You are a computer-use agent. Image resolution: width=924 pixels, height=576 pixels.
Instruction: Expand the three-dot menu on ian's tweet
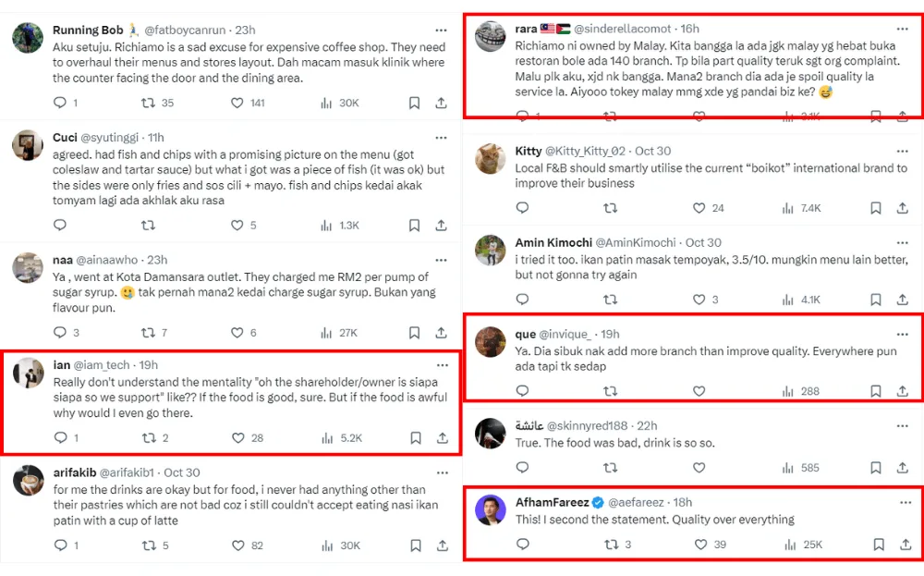pyautogui.click(x=443, y=365)
